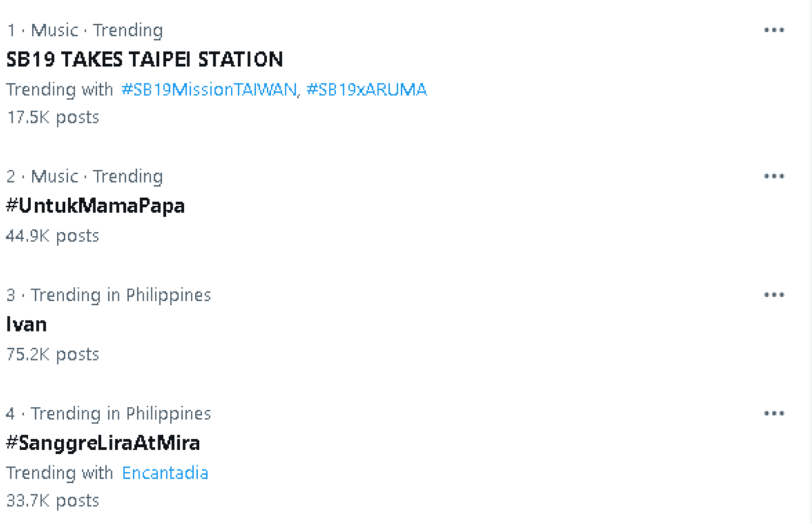Open the #SB19xARUMA hashtag link
This screenshot has width=812, height=524.
(x=366, y=89)
